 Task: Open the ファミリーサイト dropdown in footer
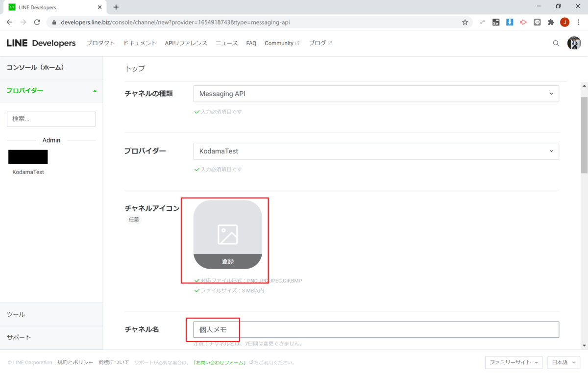(x=514, y=362)
